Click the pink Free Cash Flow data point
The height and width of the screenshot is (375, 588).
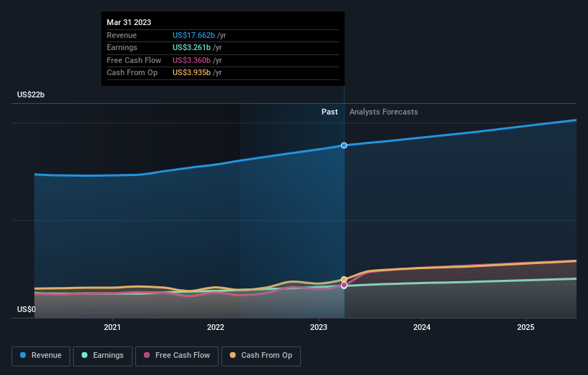344,286
